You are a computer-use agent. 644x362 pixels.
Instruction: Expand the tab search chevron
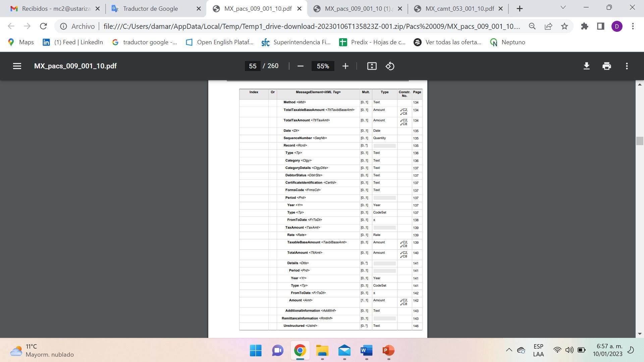coord(563,7)
